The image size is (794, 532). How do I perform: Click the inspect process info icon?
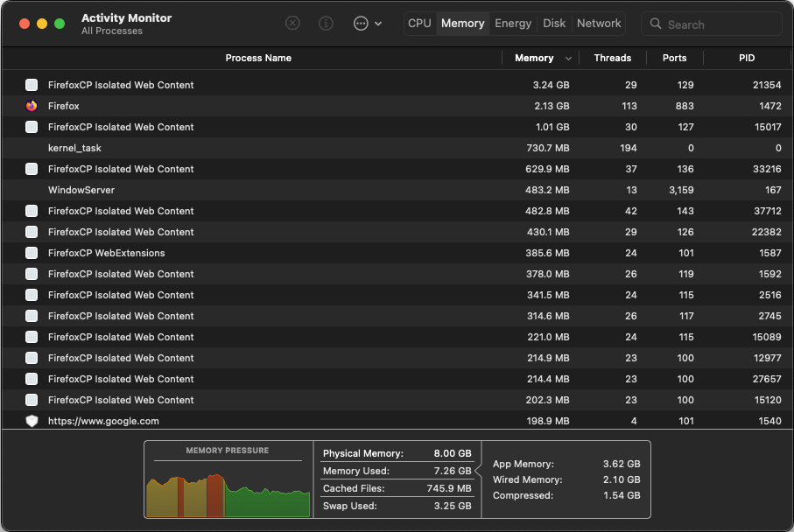point(326,24)
